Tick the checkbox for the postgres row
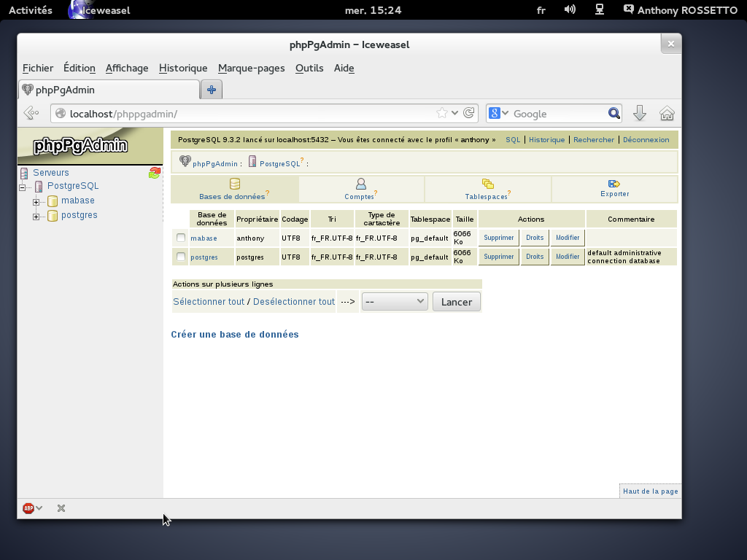747x560 pixels. pyautogui.click(x=181, y=257)
